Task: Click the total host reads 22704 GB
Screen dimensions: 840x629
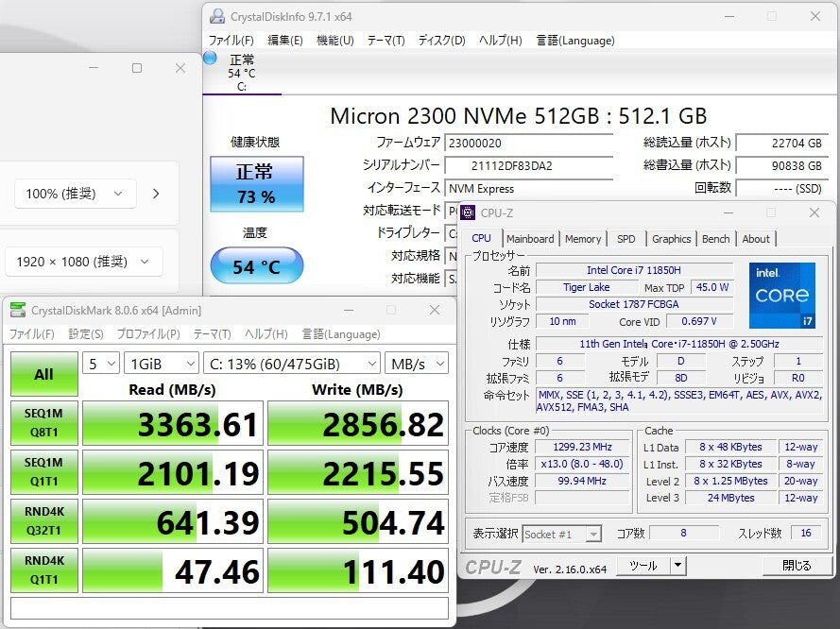Action: [x=781, y=143]
